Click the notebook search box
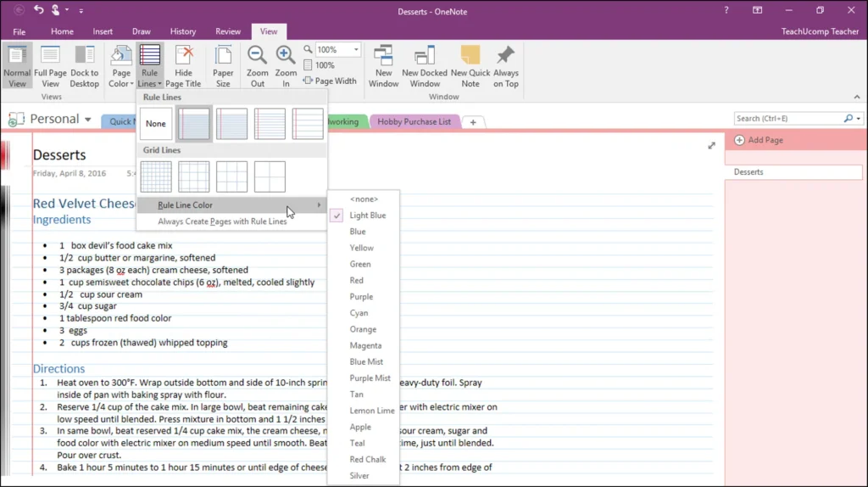The height and width of the screenshot is (487, 868). [x=789, y=118]
